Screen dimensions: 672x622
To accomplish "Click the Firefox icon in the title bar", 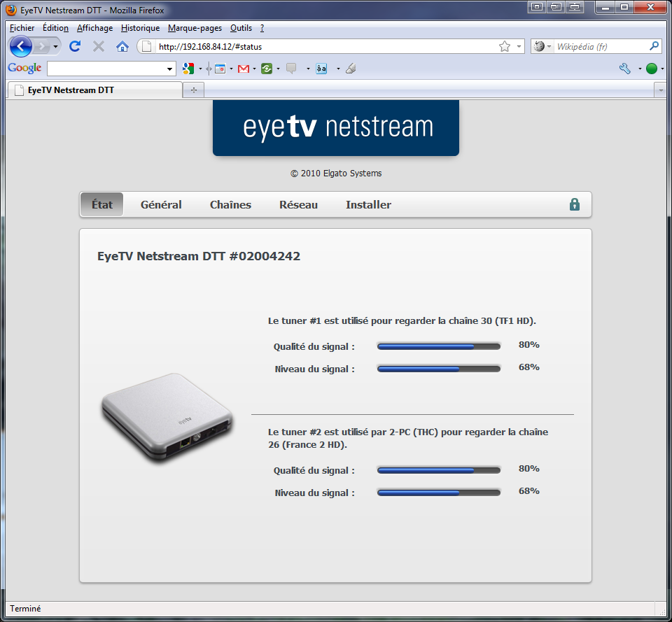I will [11, 9].
